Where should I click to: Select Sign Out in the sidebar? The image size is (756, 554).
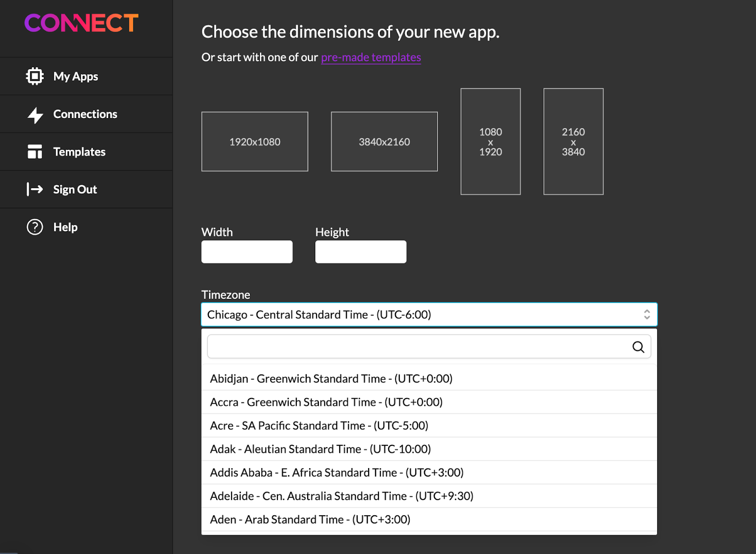[86, 189]
